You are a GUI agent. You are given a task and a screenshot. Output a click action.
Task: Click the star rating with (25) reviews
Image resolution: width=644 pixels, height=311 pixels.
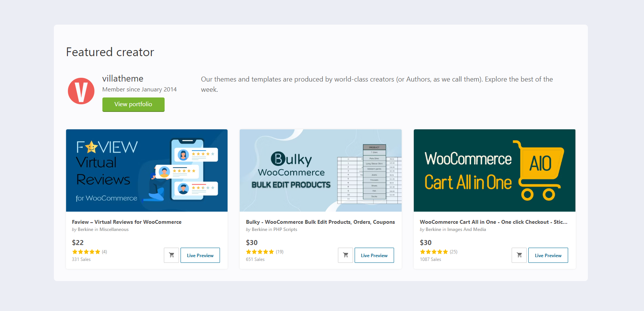[438, 252]
